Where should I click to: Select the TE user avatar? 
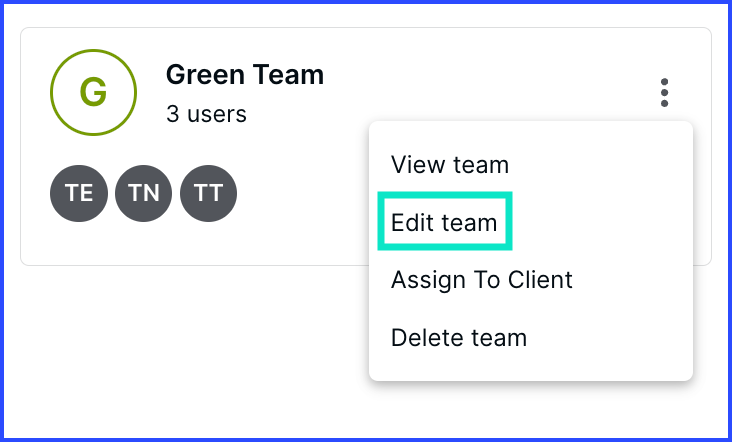coord(79,193)
